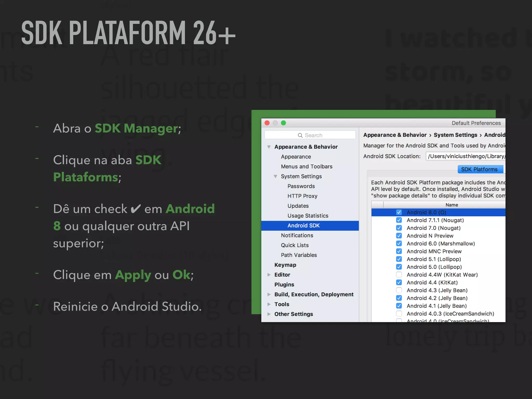Select the Android 6.0 (Marshmallow) row label
Viewport: 532px width, 399px height.
pos(441,244)
